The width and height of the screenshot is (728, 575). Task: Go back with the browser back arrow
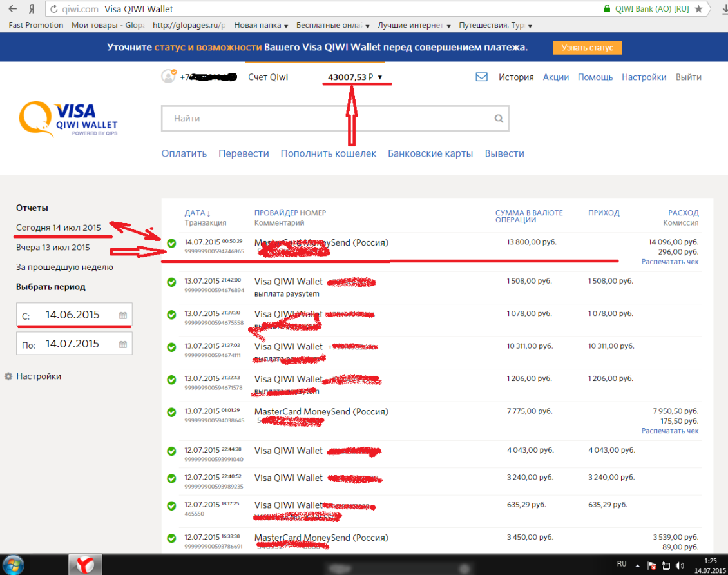click(13, 9)
